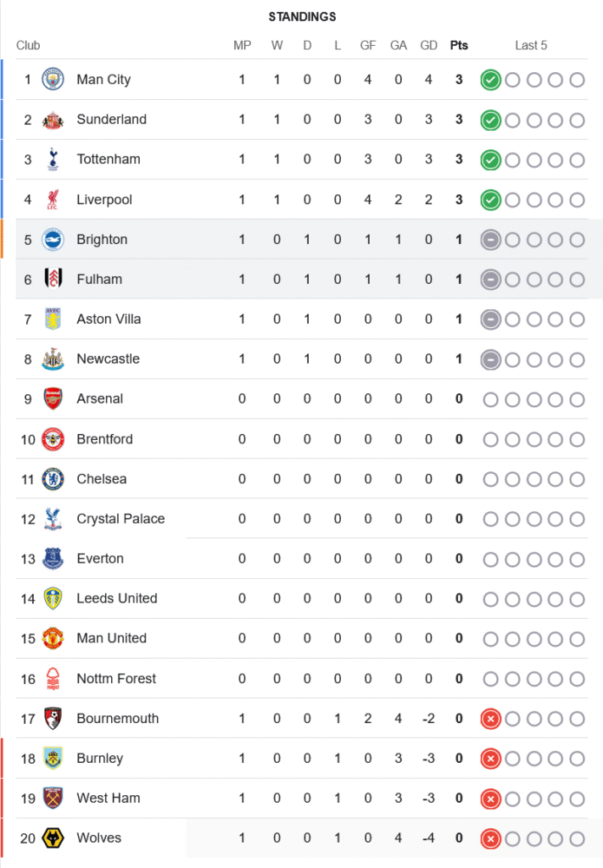The image size is (603, 868).
Task: Click the Club column header
Action: 28,45
